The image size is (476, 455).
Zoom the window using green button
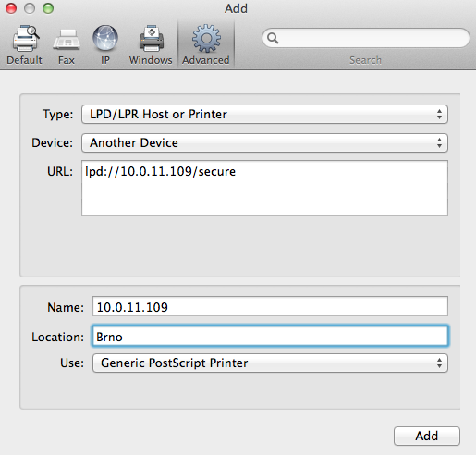pos(48,8)
